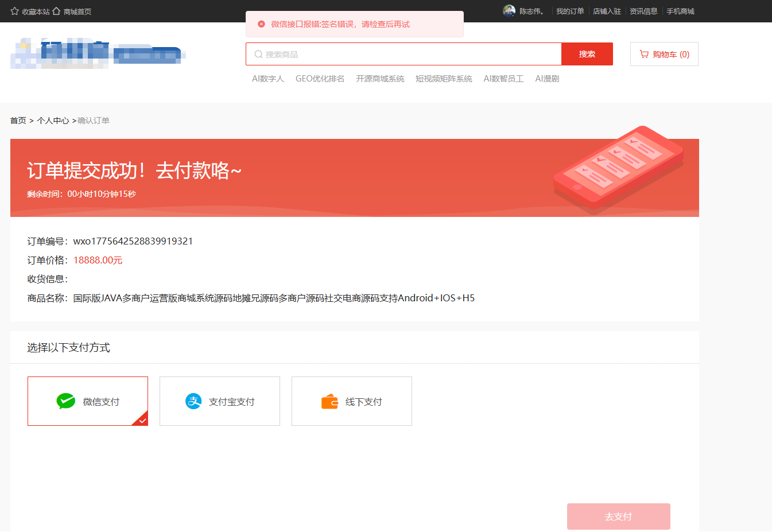Click the magnifier icon in the search box
Image resolution: width=772 pixels, height=532 pixels.
coord(259,55)
